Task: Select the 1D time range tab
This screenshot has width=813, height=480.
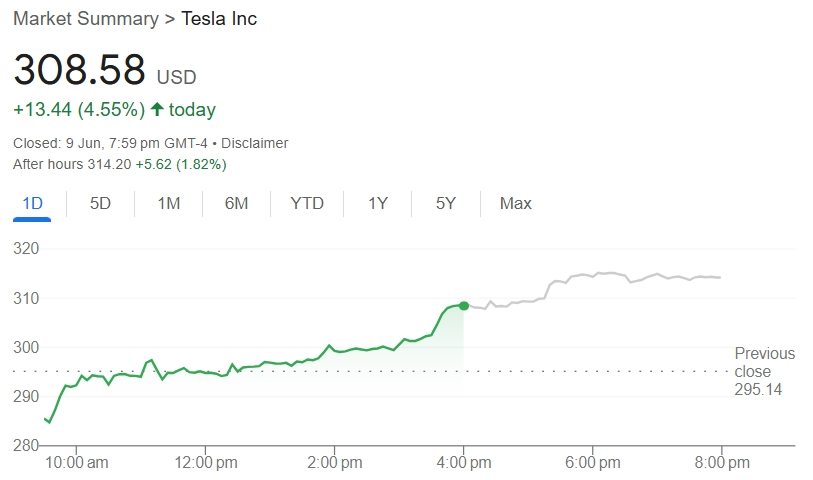Action: (32, 203)
